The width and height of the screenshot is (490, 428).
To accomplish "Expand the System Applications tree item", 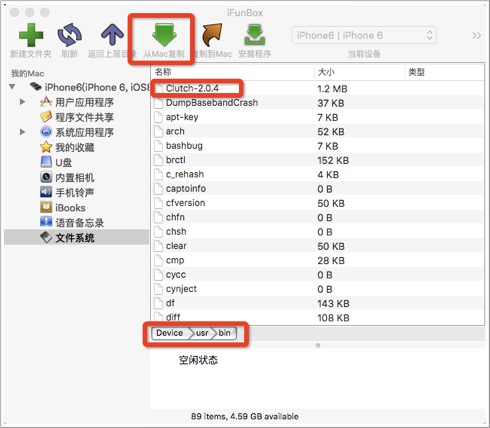I will click(x=22, y=132).
